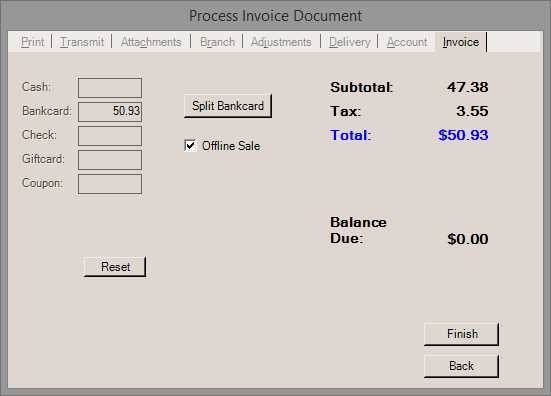Image resolution: width=551 pixels, height=396 pixels.
Task: Click the Giftcard label text
Action: pyautogui.click(x=43, y=159)
